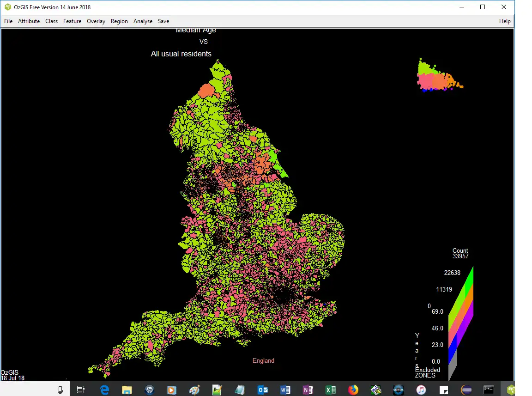Click the gray Excluded zones legend swatch
The height and width of the screenshot is (396, 532).
pyautogui.click(x=453, y=365)
